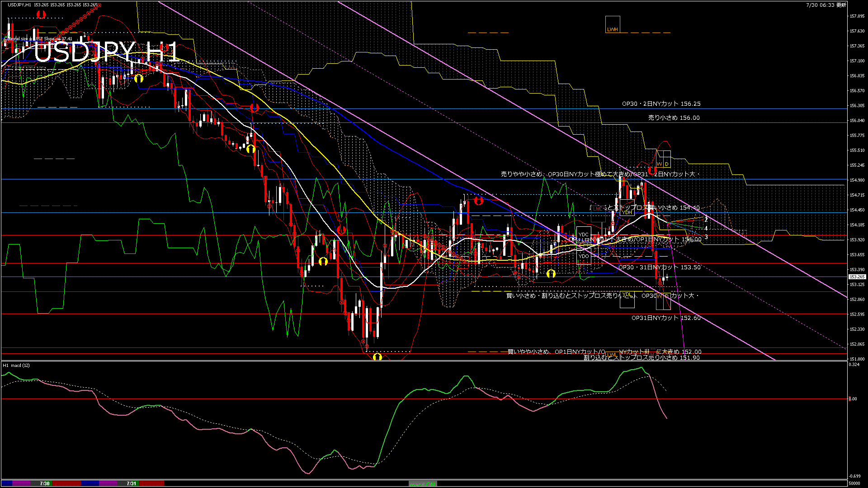Image resolution: width=868 pixels, height=488 pixels.
Task: Click the orange LWH level box
Action: [x=613, y=24]
